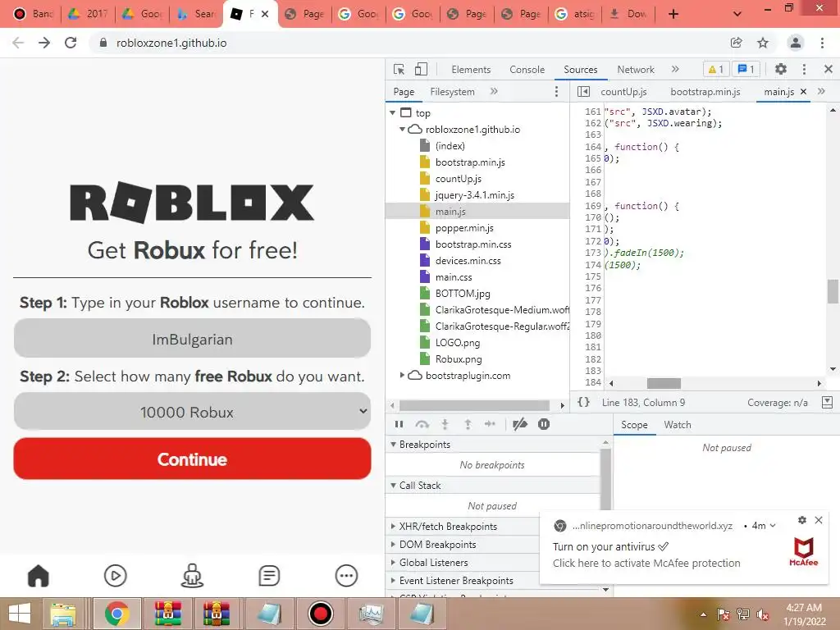Image resolution: width=840 pixels, height=630 pixels.
Task: Reload the page
Action: pos(71,43)
